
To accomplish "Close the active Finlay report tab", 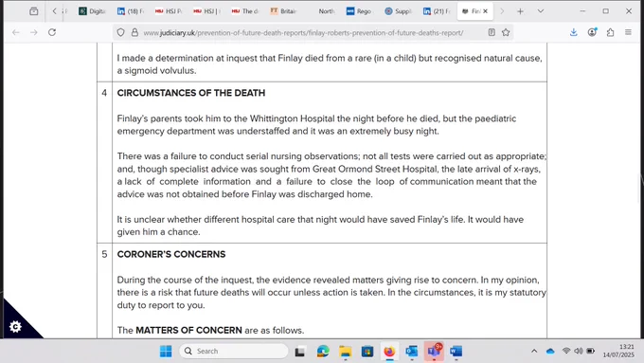I will pyautogui.click(x=486, y=11).
